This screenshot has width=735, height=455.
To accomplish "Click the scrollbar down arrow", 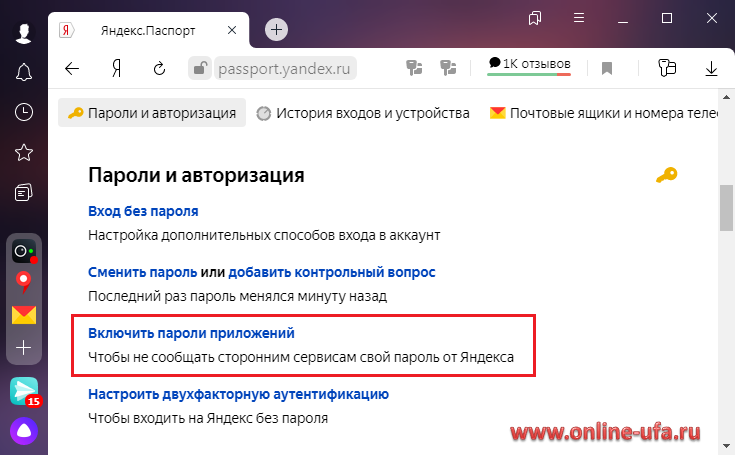I will (726, 446).
